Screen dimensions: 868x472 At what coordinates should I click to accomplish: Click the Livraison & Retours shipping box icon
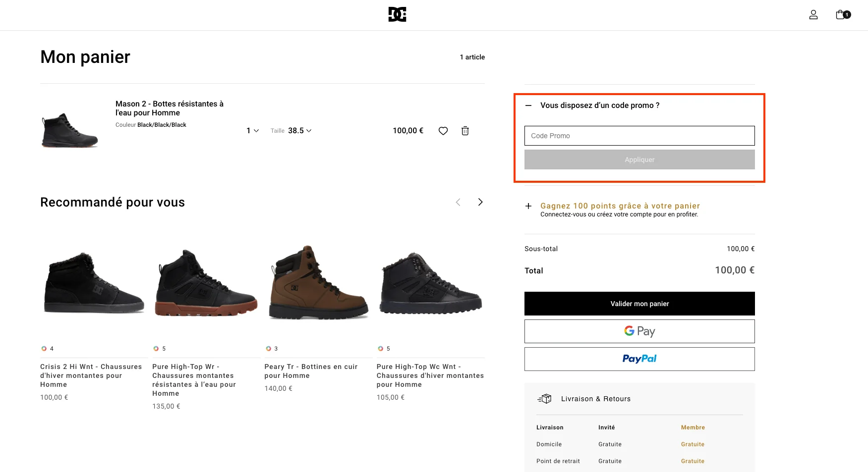544,398
